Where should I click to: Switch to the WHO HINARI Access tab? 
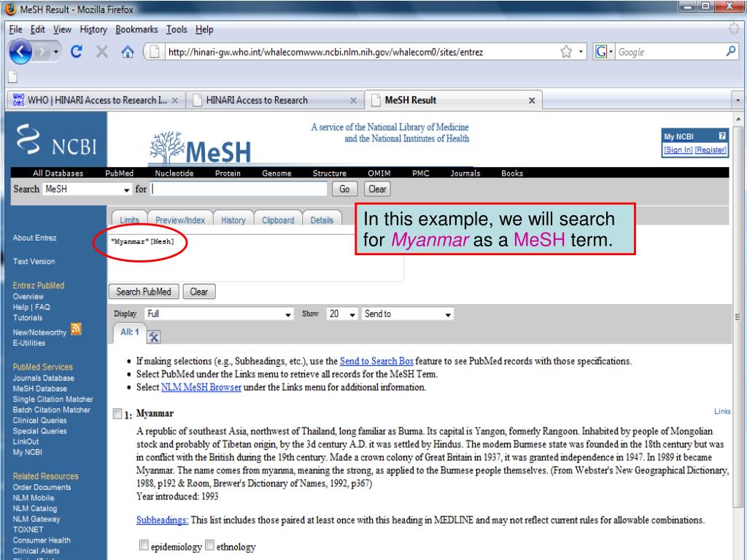(x=96, y=100)
